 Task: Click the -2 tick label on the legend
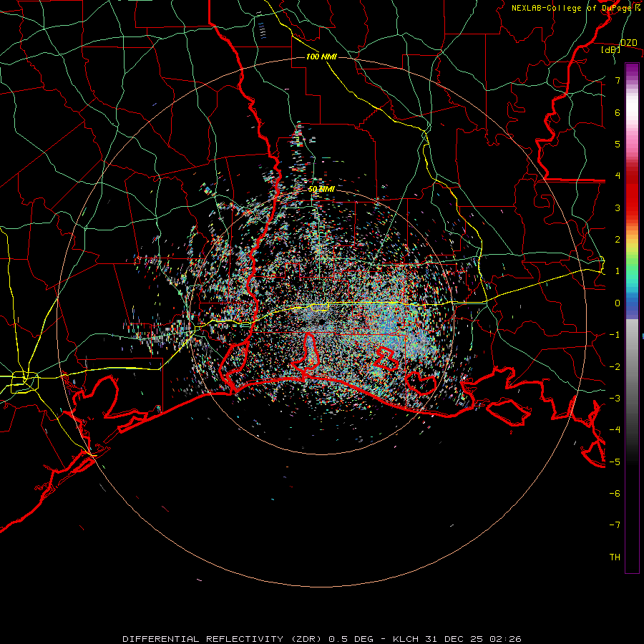[x=615, y=366]
